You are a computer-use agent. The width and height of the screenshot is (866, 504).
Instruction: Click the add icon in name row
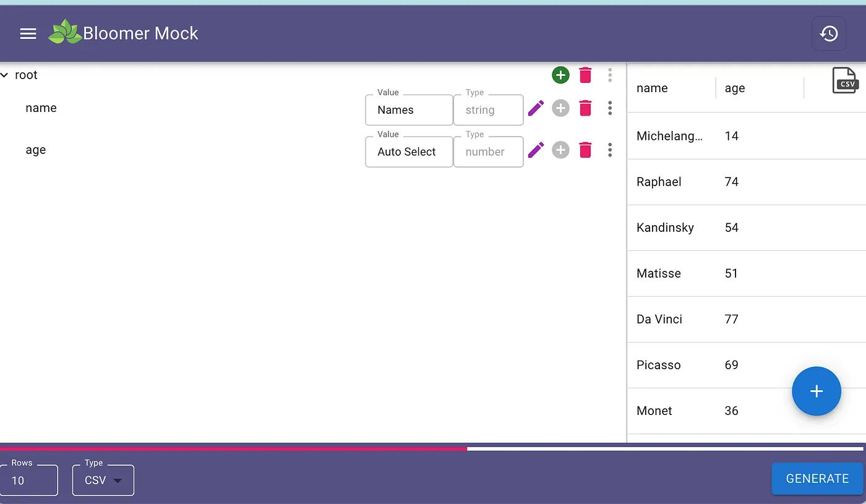point(560,108)
